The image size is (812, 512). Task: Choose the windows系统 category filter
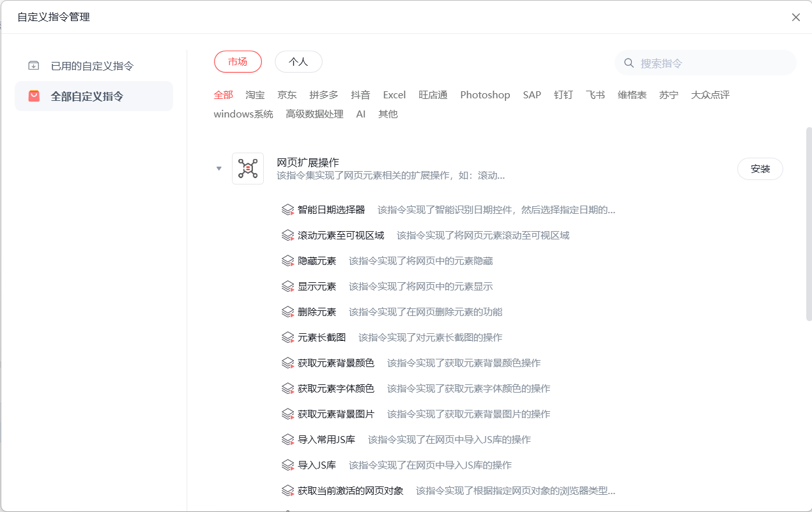[x=243, y=114]
